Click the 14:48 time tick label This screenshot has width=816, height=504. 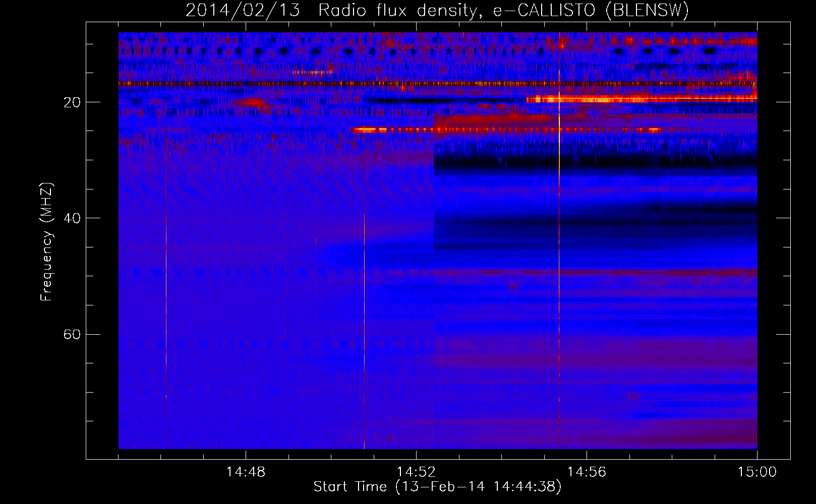(246, 472)
